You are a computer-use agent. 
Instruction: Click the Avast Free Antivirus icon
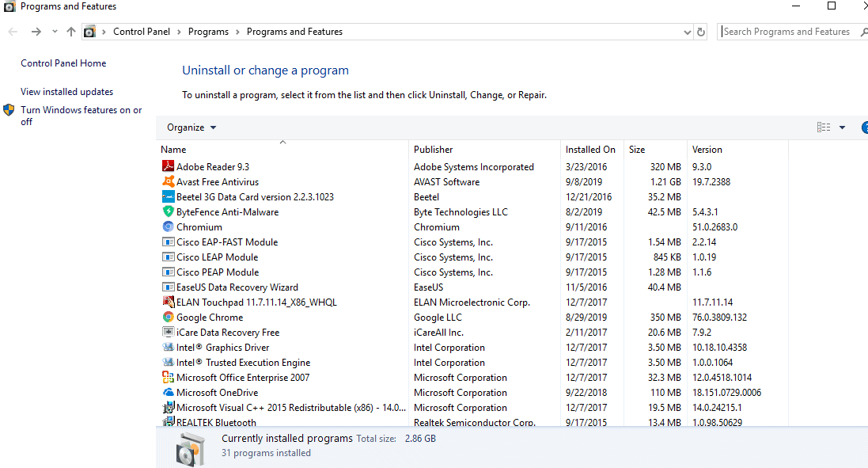click(x=168, y=181)
